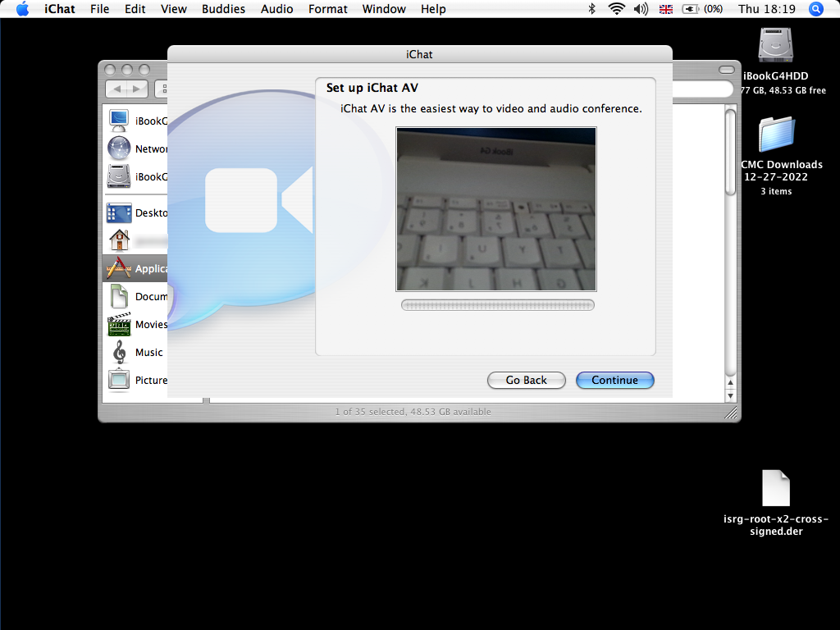This screenshot has height=630, width=840.
Task: Click the AirPort Wi-Fi status icon
Action: click(x=617, y=8)
